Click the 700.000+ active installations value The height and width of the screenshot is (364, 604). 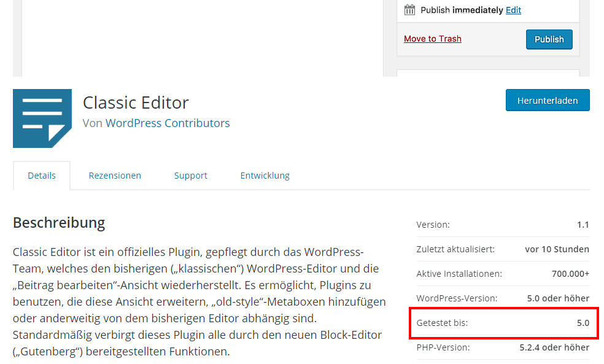click(x=570, y=274)
